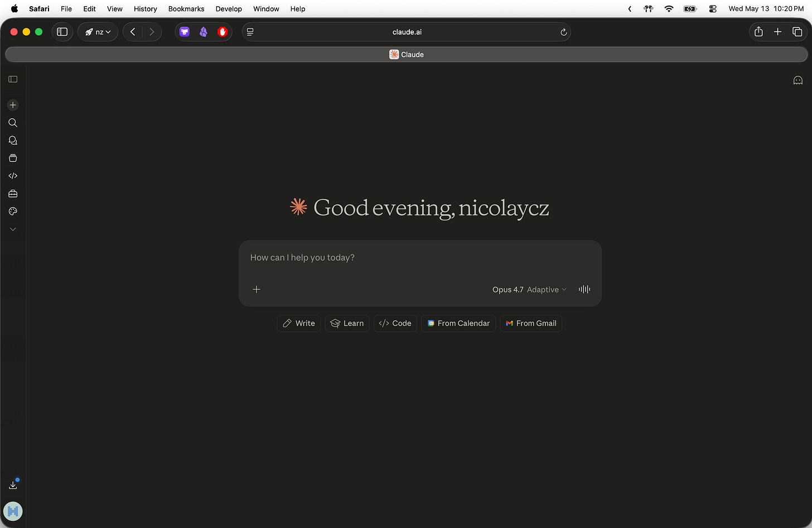Open Control Center from menu bar
812x528 pixels.
(x=713, y=9)
